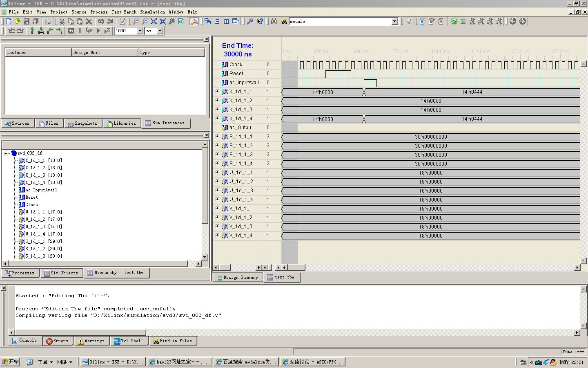
Task: Click the binoculars Find icon
Action: pyautogui.click(x=274, y=21)
